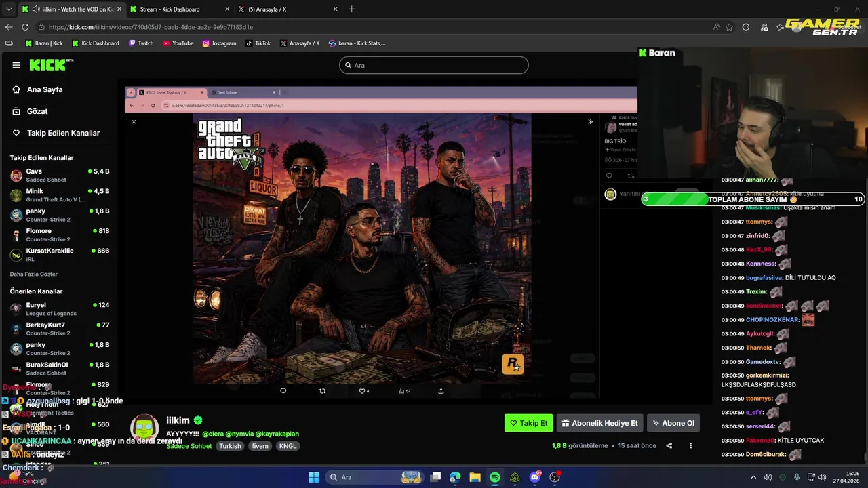The width and height of the screenshot is (868, 488).
Task: Open OBS Studio from the taskbar
Action: [555, 477]
